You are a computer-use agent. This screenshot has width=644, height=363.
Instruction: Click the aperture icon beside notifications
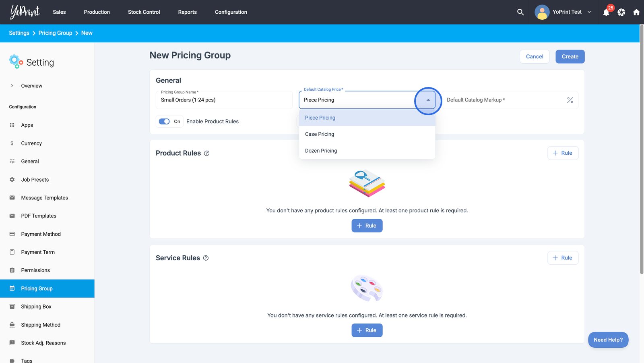(x=621, y=12)
